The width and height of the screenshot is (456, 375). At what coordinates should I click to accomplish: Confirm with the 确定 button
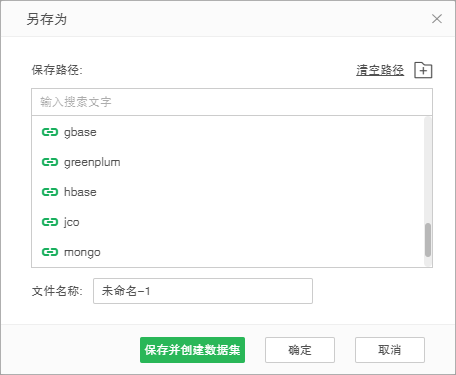pos(300,350)
